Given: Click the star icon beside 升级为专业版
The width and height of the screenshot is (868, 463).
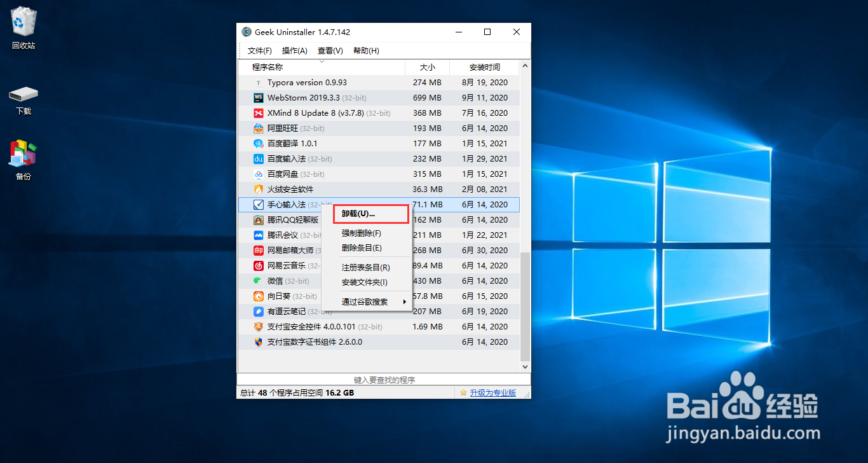Looking at the screenshot, I should [x=465, y=392].
